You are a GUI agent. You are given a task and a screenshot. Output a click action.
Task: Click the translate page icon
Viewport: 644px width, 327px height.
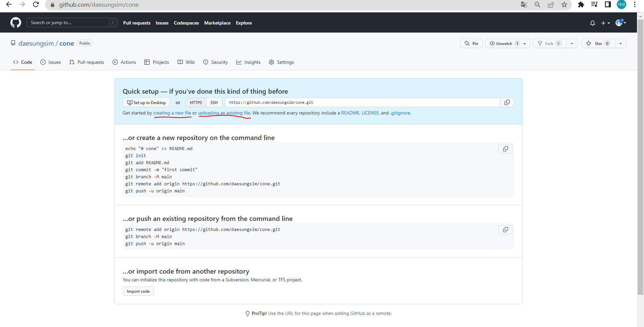pos(524,5)
